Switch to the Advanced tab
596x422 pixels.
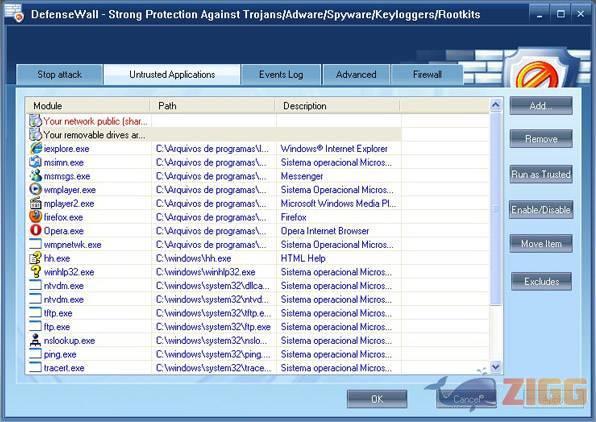356,75
